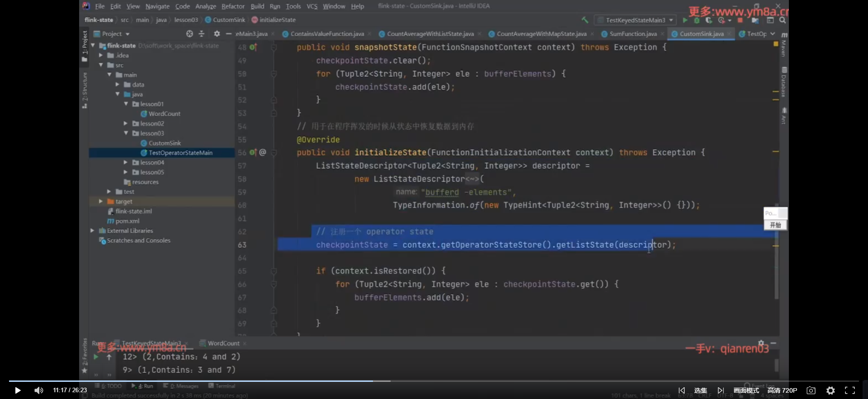868x399 pixels.
Task: Seek on the video progress bar
Action: click(434, 381)
